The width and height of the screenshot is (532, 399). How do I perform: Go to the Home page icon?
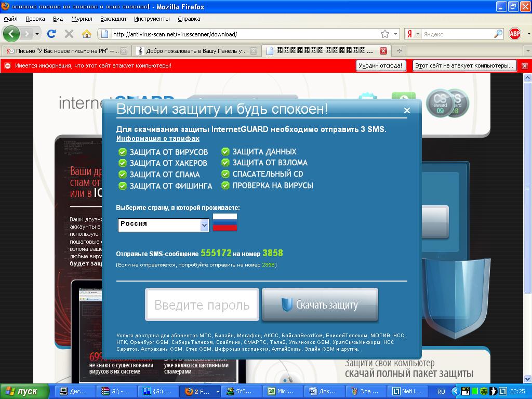click(87, 34)
